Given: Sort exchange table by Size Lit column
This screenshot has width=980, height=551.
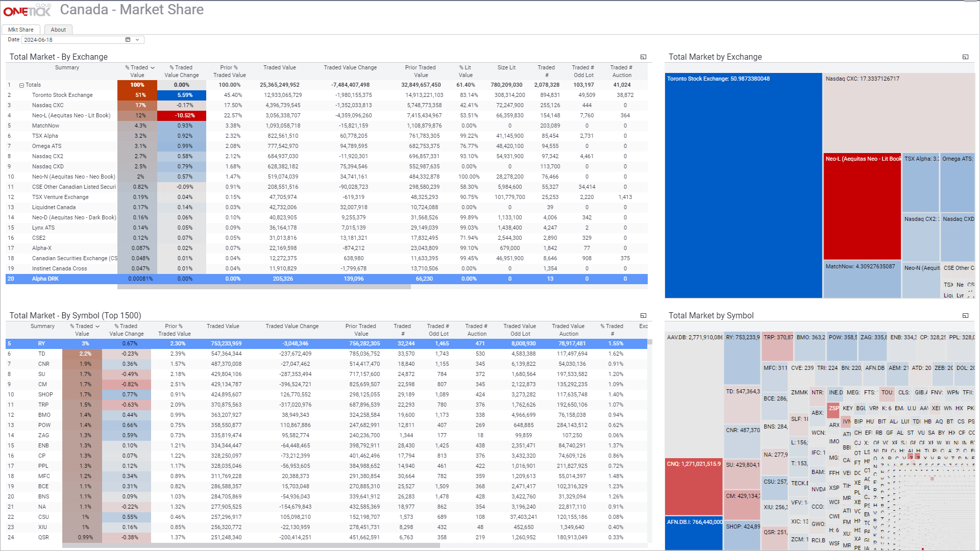Looking at the screenshot, I should coord(506,67).
